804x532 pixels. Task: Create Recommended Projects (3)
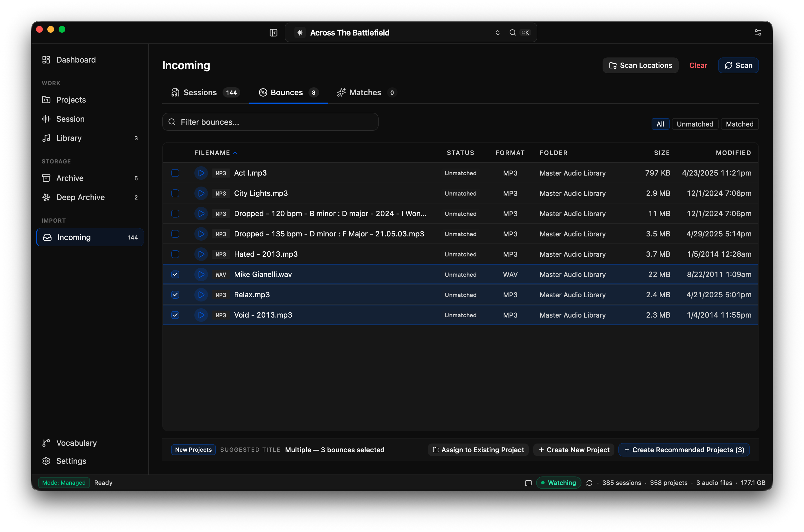(684, 450)
